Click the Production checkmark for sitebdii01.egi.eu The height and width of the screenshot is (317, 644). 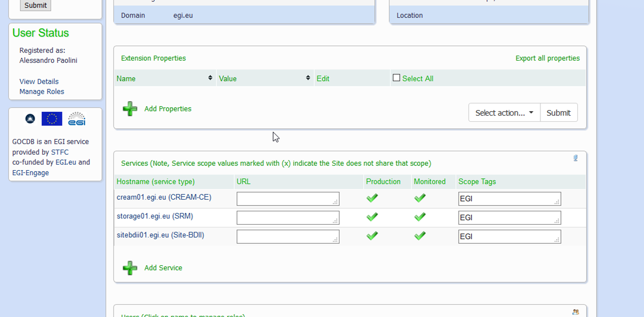point(372,236)
